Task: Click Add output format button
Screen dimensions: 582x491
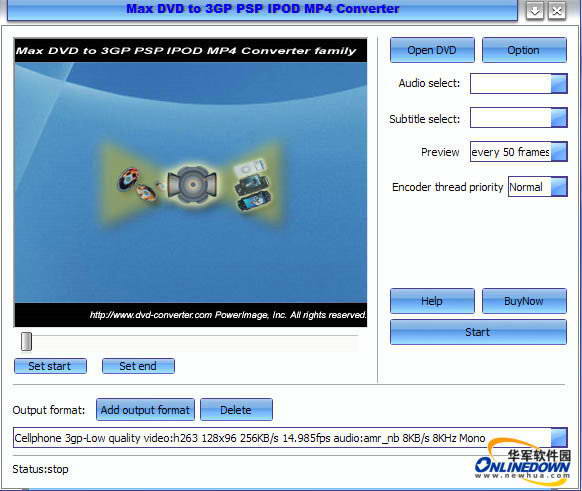Action: click(145, 410)
